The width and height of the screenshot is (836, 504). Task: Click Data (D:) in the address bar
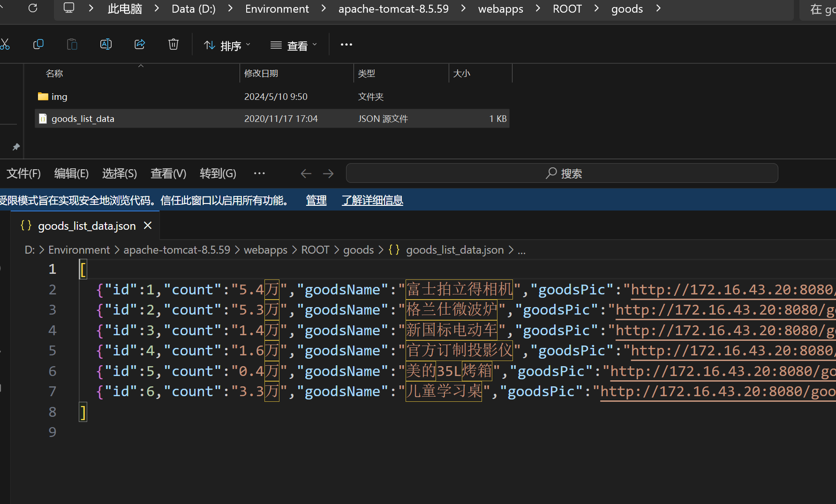point(194,9)
